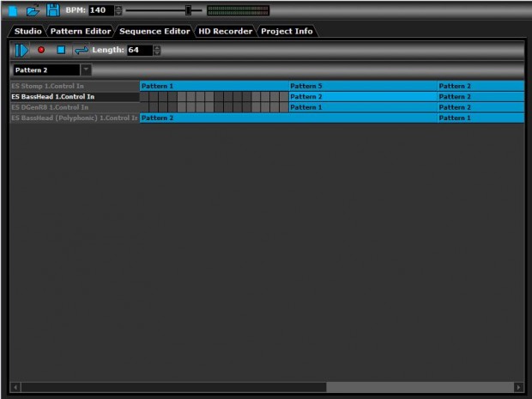Open the Pattern 2 dropdown list

[86, 70]
